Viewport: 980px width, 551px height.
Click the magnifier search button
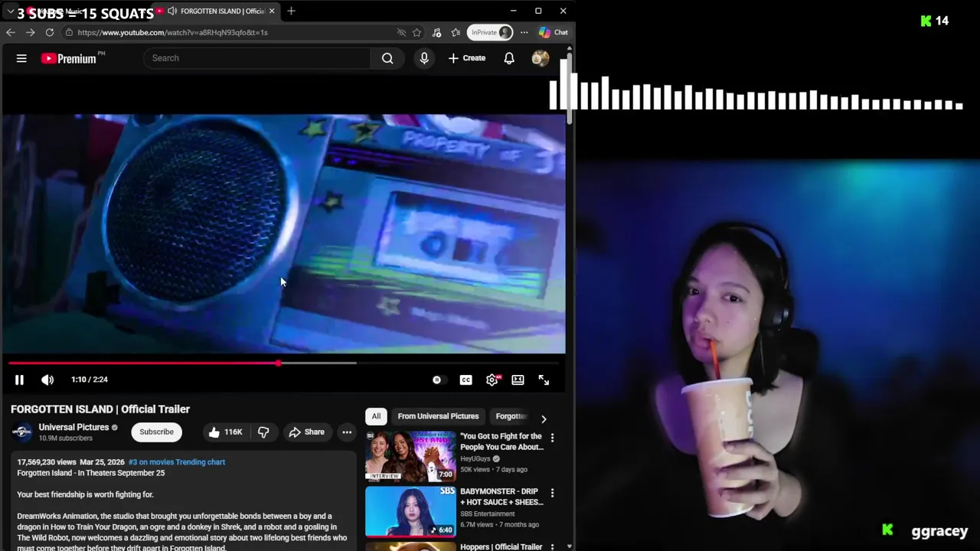click(x=387, y=58)
